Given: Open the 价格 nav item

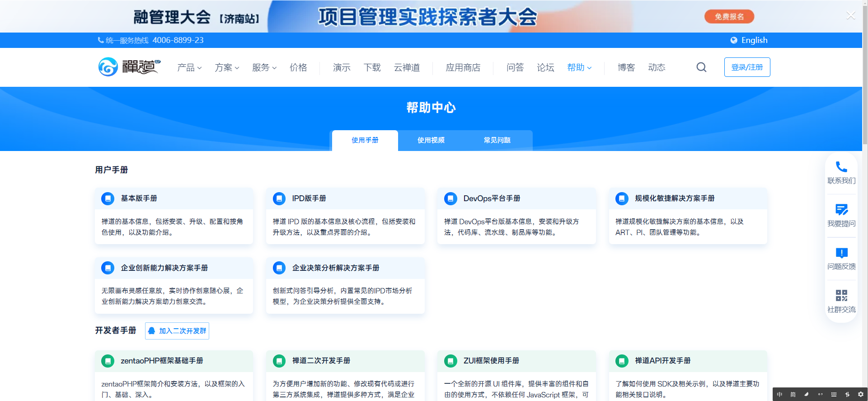Looking at the screenshot, I should tap(298, 67).
